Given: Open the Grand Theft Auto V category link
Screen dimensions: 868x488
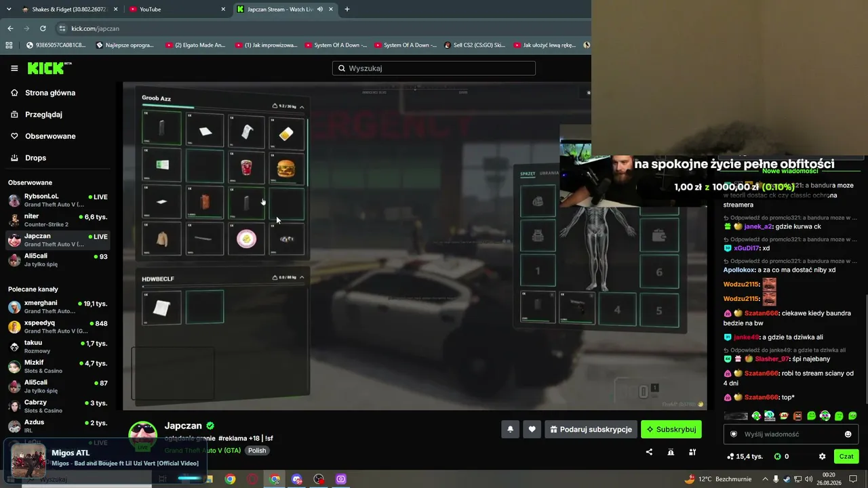Looking at the screenshot, I should point(203,451).
